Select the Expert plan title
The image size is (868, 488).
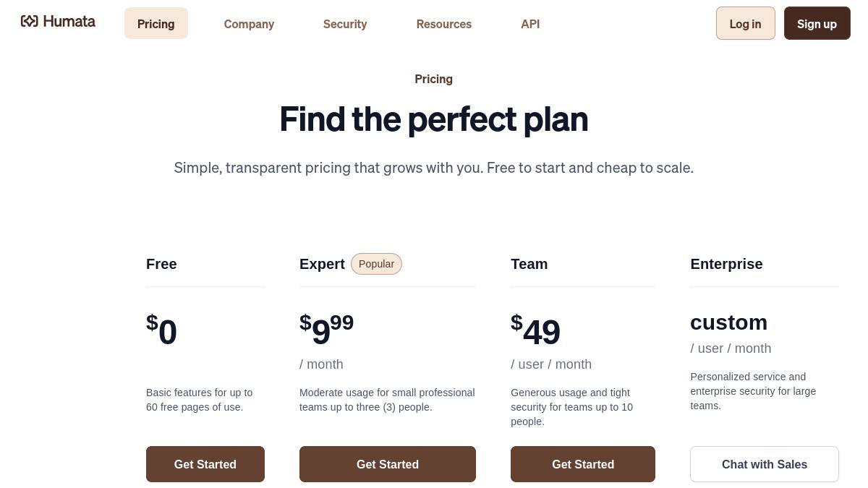pyautogui.click(x=322, y=264)
